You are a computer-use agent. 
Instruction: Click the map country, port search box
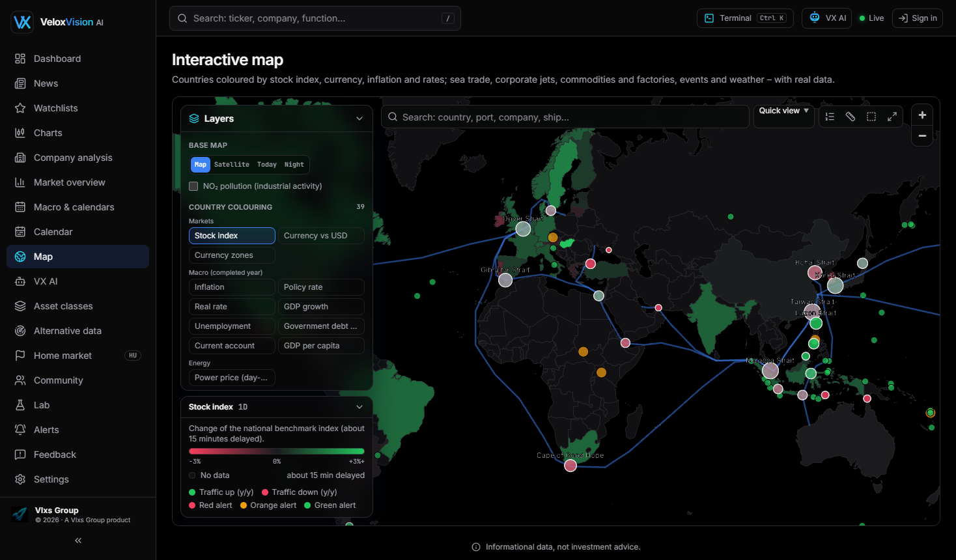[x=565, y=117]
